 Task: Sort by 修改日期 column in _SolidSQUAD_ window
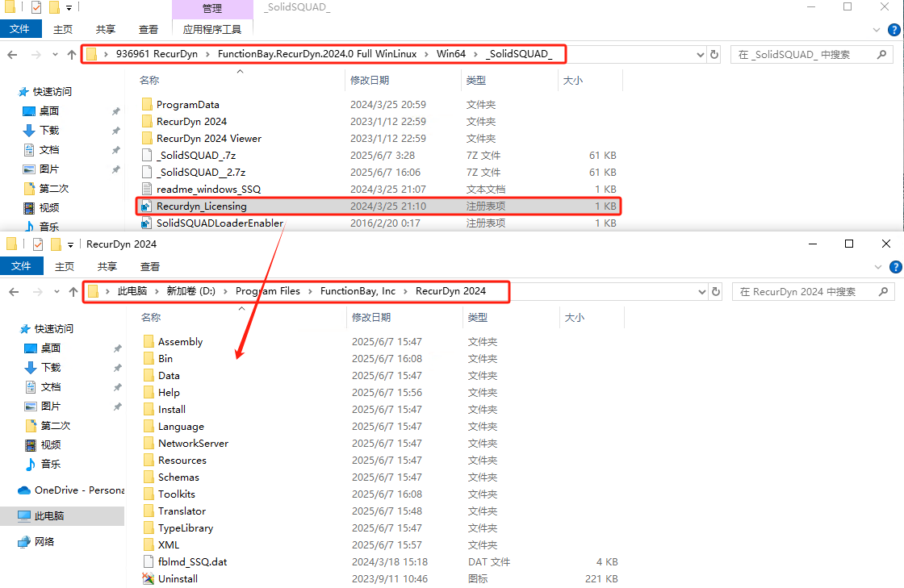(x=370, y=81)
